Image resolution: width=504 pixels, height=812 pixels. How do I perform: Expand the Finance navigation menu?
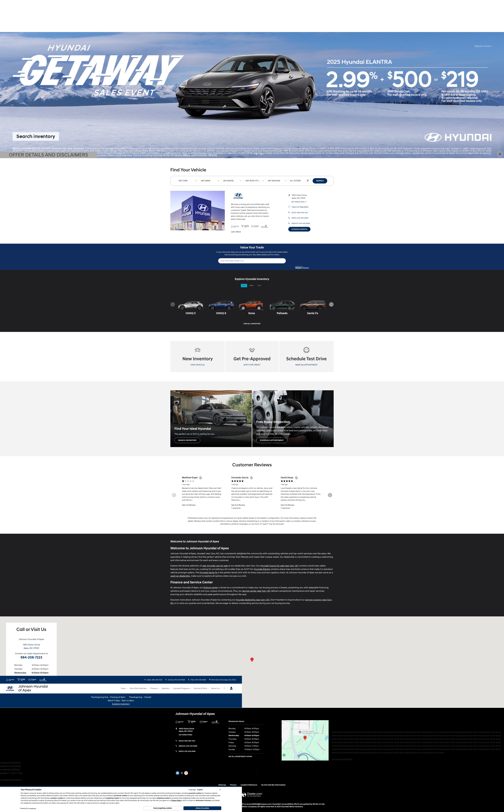coord(155,688)
